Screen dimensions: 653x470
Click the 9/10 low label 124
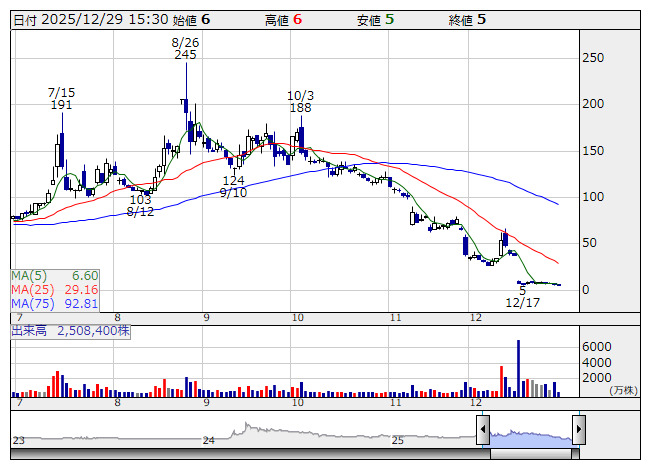[233, 180]
